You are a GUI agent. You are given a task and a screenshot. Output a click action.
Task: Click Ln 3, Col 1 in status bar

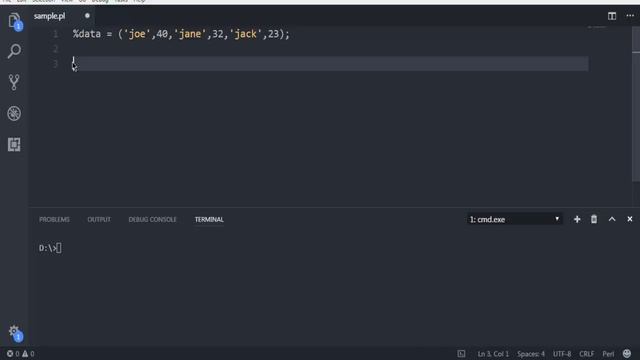(493, 353)
